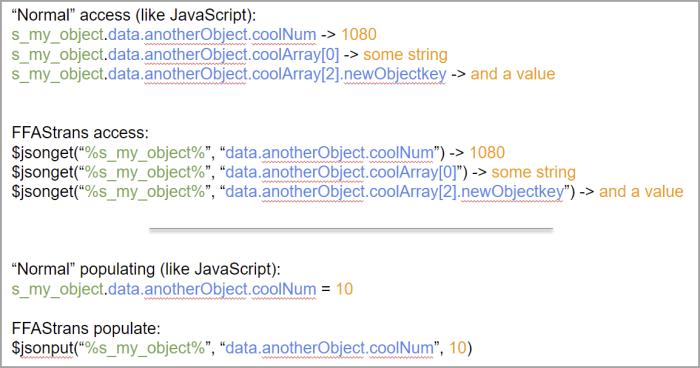Click the orange 10 argument in $jsonput

pyautogui.click(x=458, y=348)
